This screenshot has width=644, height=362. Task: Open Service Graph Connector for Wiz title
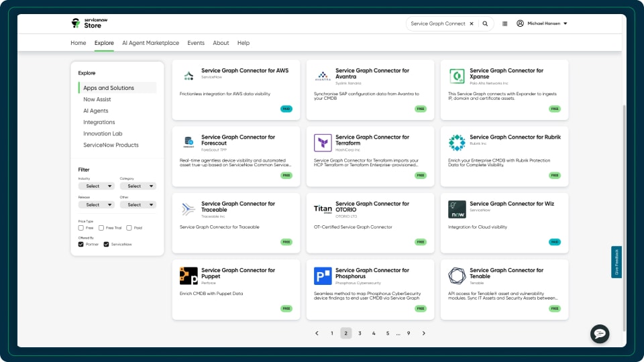pos(512,204)
